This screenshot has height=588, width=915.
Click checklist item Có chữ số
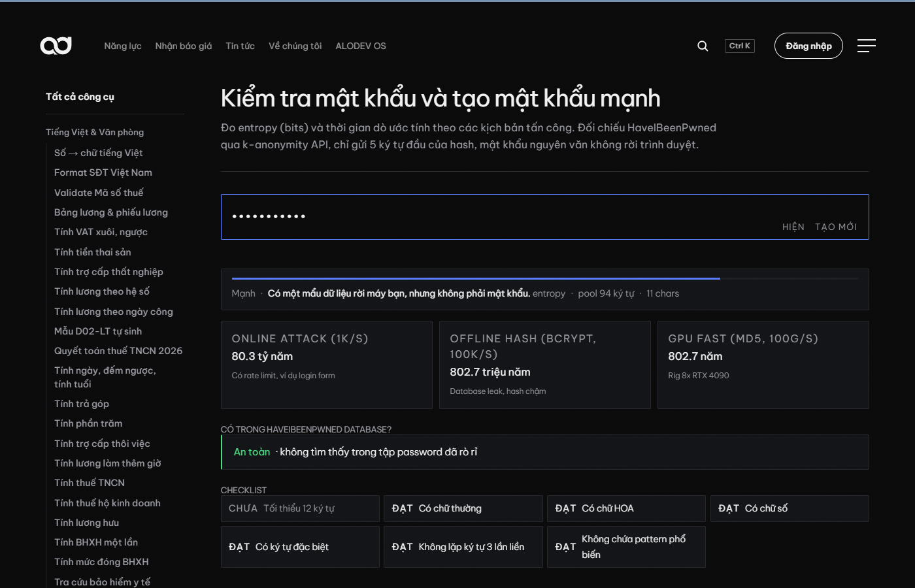click(790, 508)
